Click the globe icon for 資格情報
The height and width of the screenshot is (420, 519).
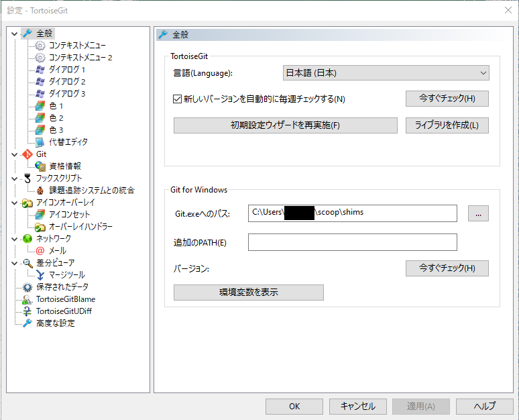(40, 166)
